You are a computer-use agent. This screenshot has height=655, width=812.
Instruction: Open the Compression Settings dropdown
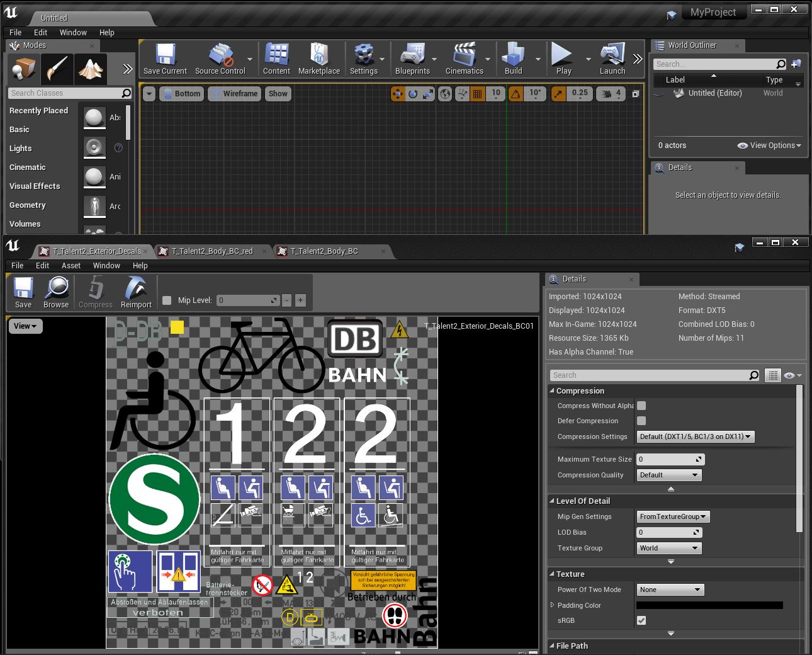(695, 436)
